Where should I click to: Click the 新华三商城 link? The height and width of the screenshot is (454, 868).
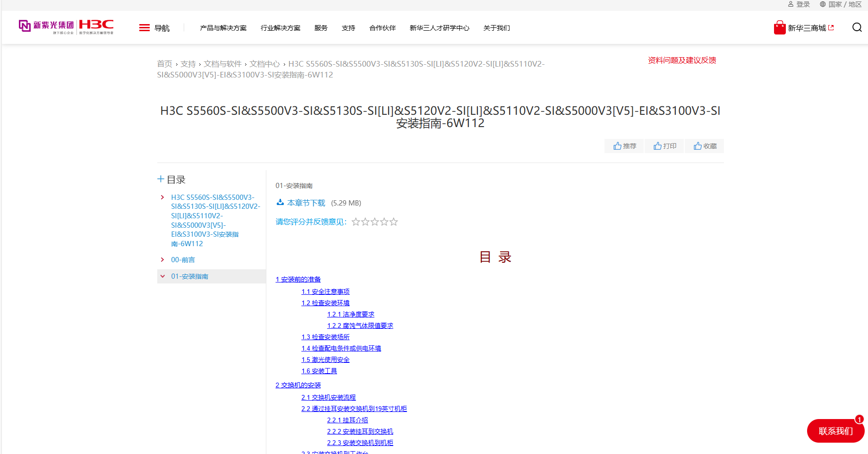tap(807, 28)
